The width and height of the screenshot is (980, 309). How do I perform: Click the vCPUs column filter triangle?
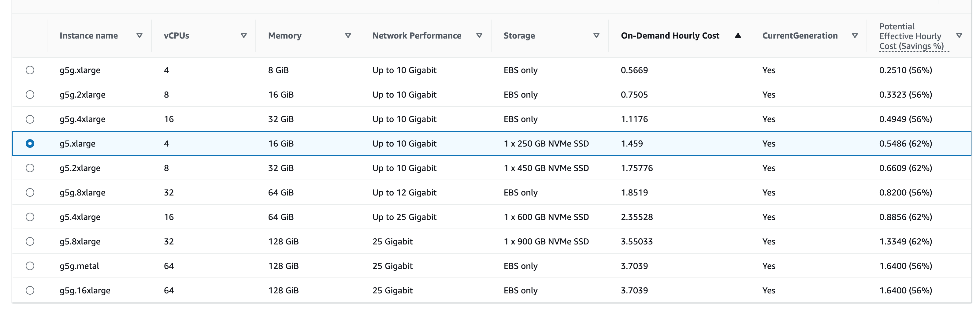click(x=243, y=35)
